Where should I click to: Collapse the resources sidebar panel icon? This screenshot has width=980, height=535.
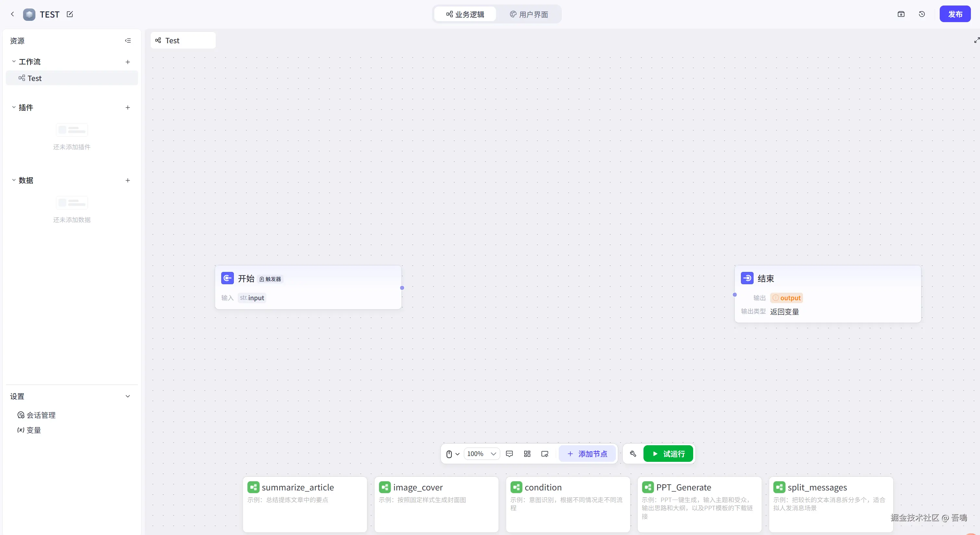pyautogui.click(x=128, y=40)
